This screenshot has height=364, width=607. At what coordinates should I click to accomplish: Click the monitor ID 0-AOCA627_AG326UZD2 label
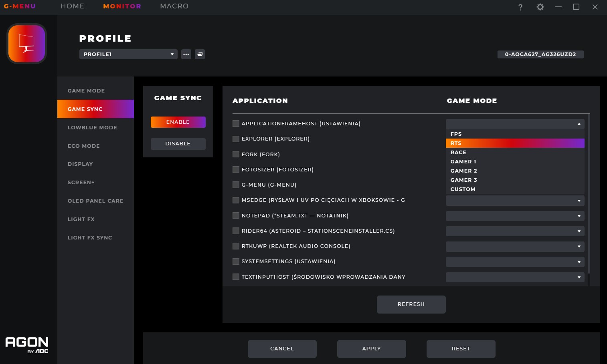(540, 54)
